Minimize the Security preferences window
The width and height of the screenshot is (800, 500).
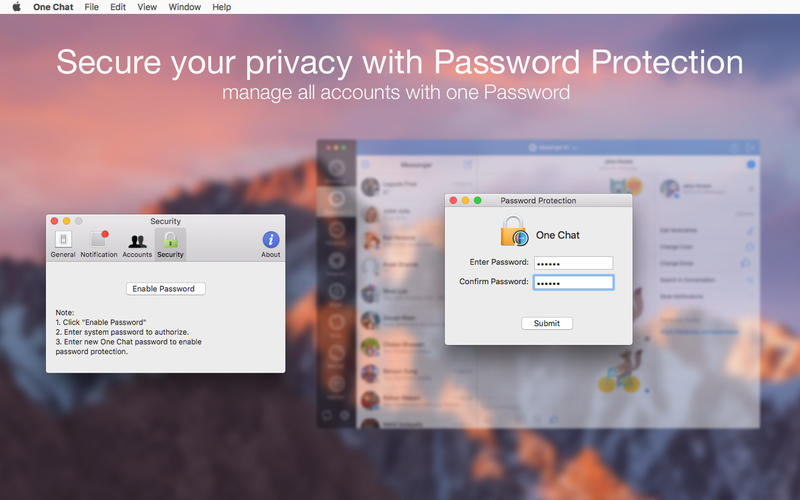coord(66,221)
